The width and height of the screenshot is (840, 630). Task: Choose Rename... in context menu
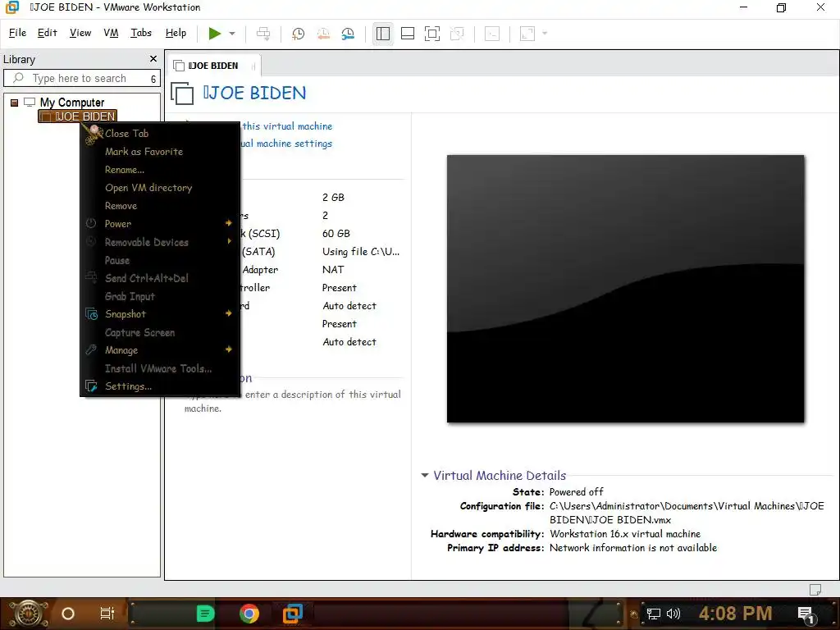pos(125,170)
